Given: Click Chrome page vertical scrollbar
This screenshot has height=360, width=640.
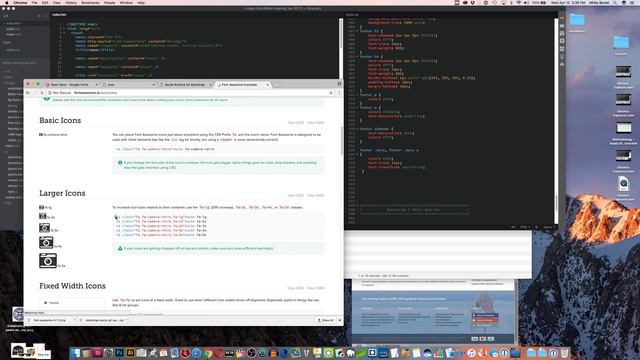Looking at the screenshot, I should coord(342,141).
